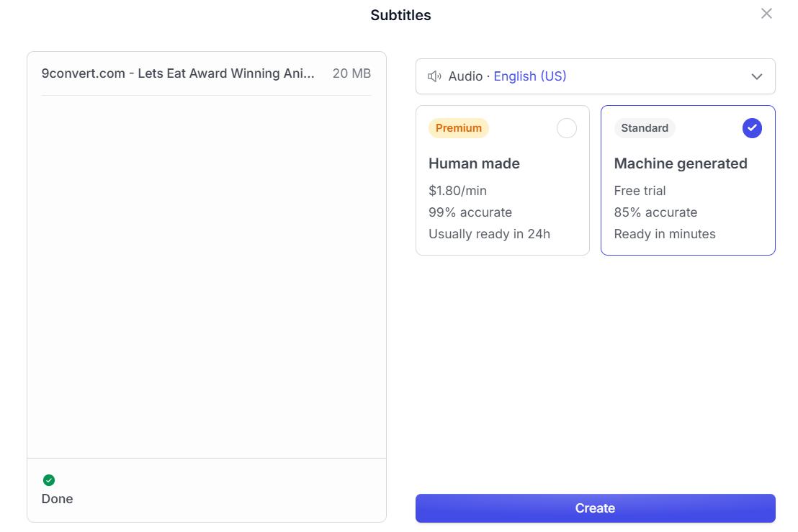Click the Audio label in the dropdown
The height and width of the screenshot is (532, 798).
point(465,76)
